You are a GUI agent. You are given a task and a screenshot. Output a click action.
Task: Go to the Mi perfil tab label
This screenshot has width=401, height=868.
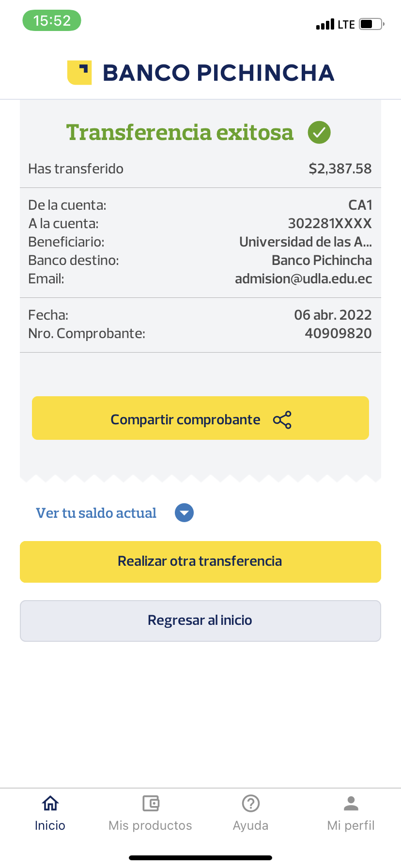point(351,825)
